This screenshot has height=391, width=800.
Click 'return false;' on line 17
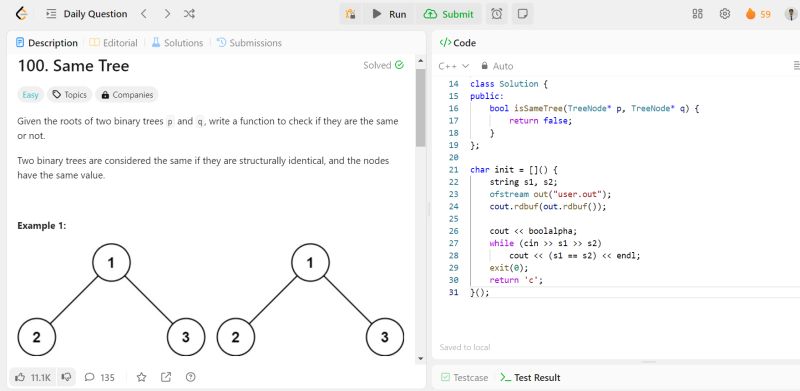(541, 120)
